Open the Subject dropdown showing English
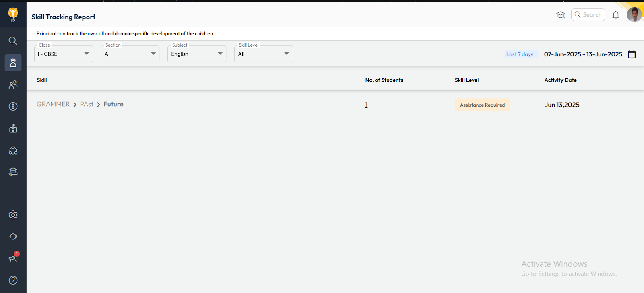 pyautogui.click(x=197, y=54)
